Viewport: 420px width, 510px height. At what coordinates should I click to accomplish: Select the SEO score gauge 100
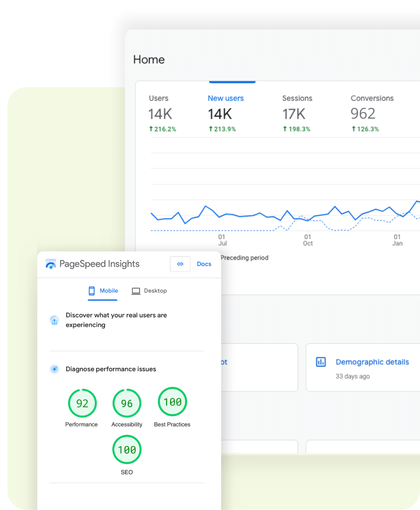tap(127, 449)
